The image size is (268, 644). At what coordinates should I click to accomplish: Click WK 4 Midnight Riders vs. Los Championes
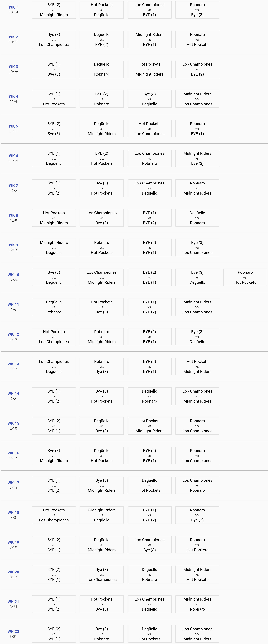[x=197, y=99]
